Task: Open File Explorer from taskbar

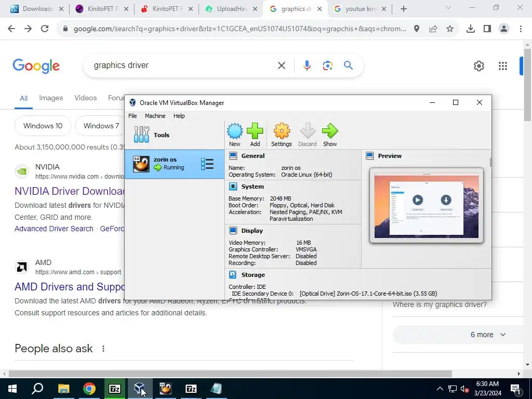Action: pos(63,389)
